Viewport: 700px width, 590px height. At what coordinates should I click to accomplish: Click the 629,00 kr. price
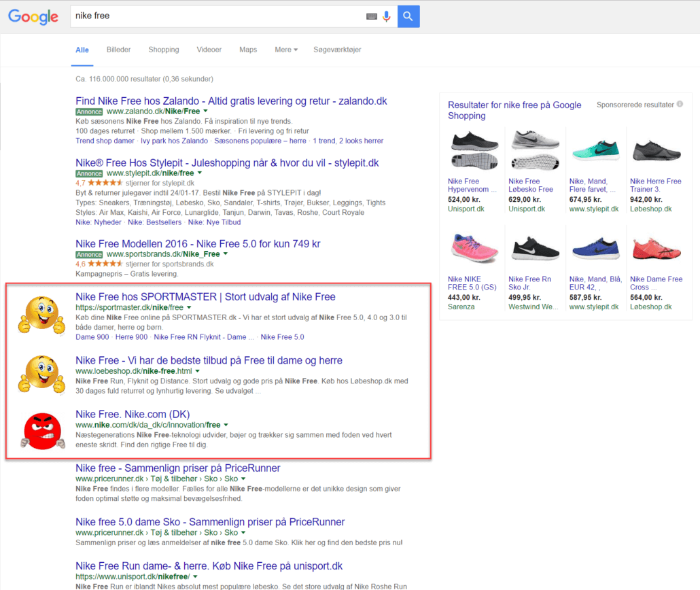pos(525,200)
